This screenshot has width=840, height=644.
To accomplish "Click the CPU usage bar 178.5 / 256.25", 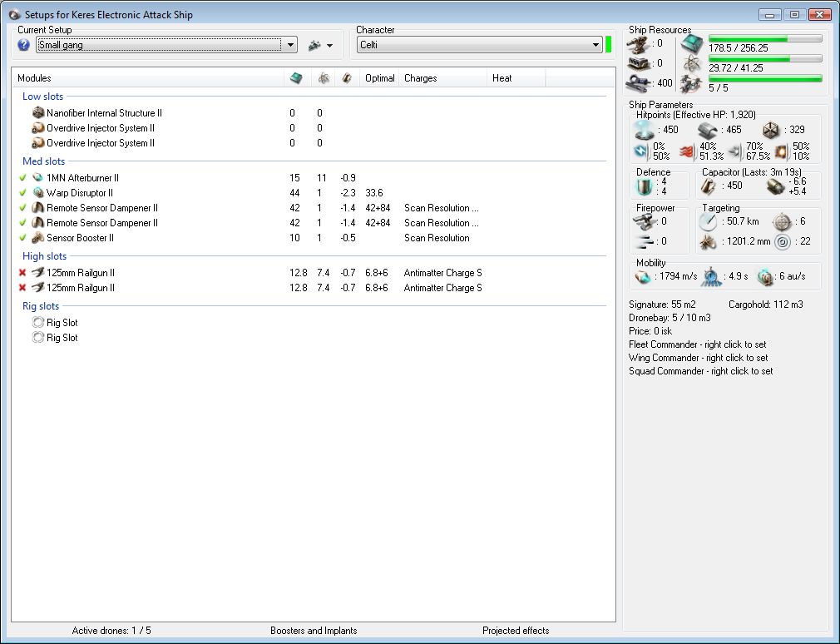I will 765,38.
